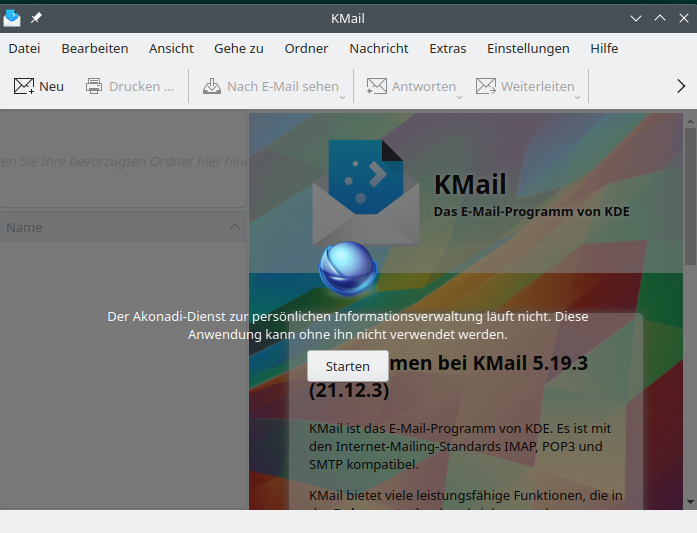
Task: Open the Datei menu
Action: [x=24, y=48]
